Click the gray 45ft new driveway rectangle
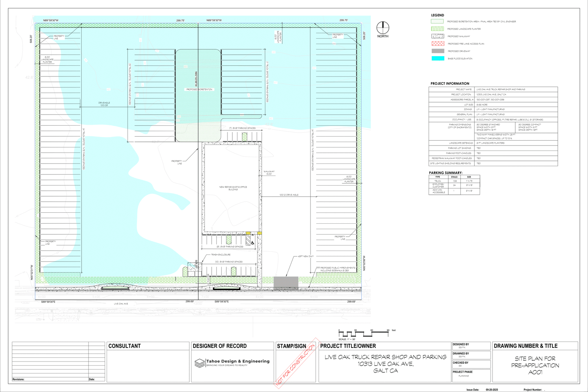 (286, 283)
